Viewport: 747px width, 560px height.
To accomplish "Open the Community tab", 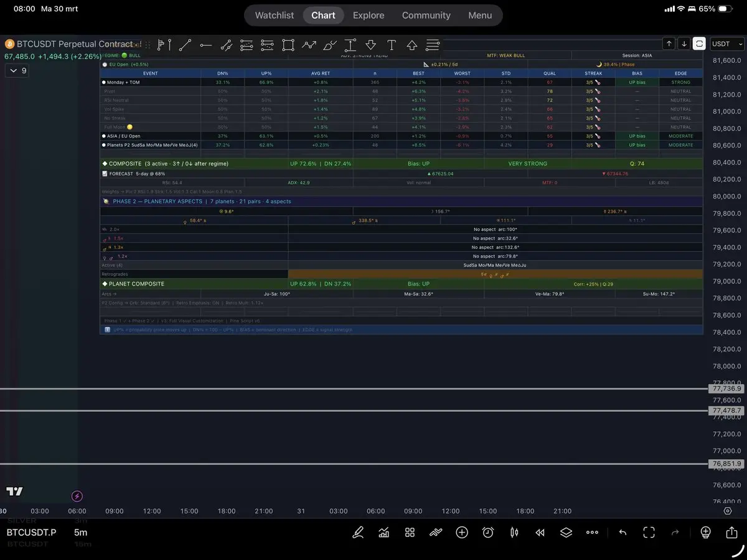I will (x=426, y=16).
